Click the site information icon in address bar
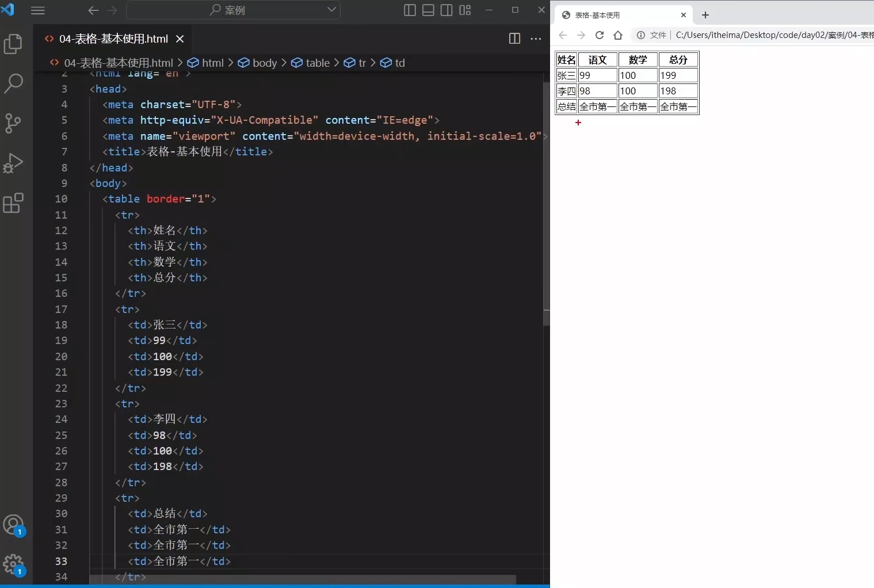 tap(641, 35)
